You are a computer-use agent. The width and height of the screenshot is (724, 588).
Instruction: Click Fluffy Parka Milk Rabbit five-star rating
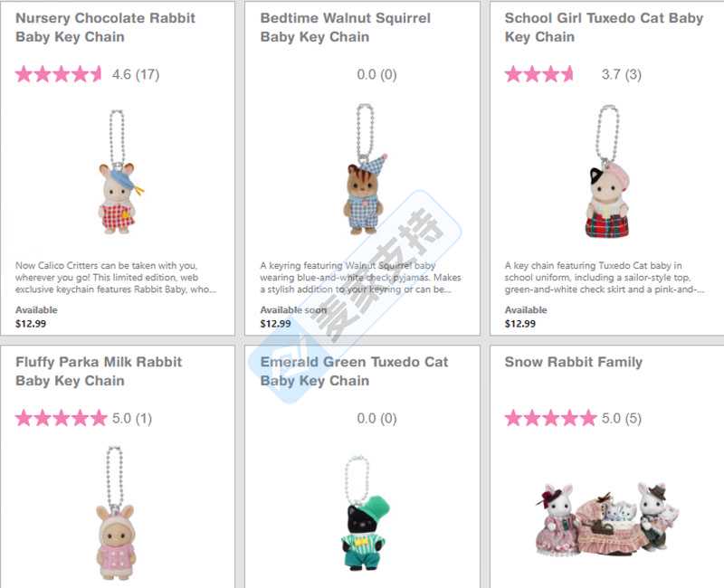point(61,418)
